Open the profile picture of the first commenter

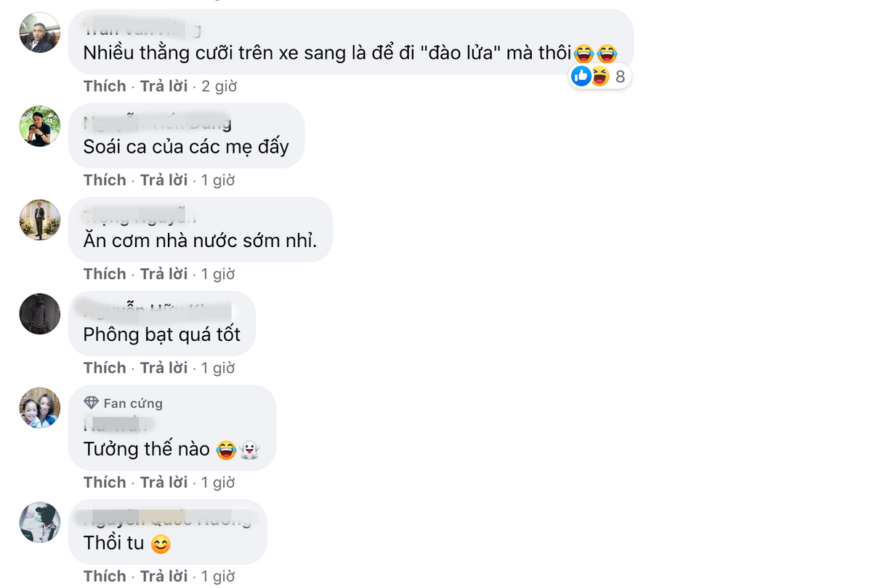(39, 33)
